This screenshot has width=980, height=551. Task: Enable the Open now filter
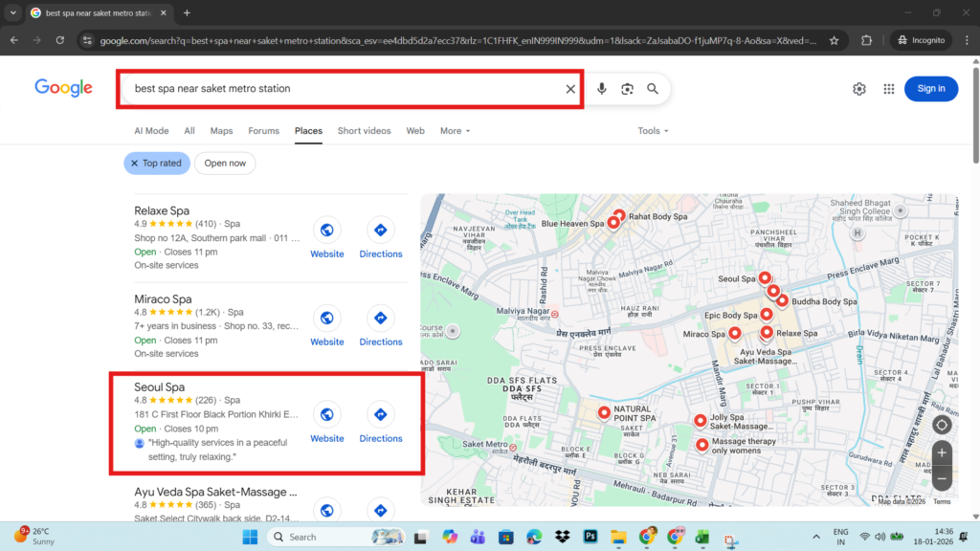(x=224, y=163)
